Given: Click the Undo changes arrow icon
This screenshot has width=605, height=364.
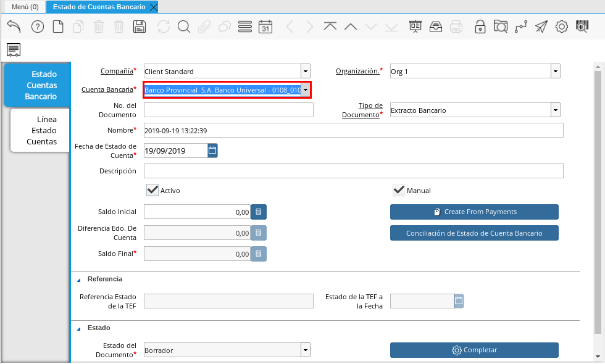Looking at the screenshot, I should 14,27.
